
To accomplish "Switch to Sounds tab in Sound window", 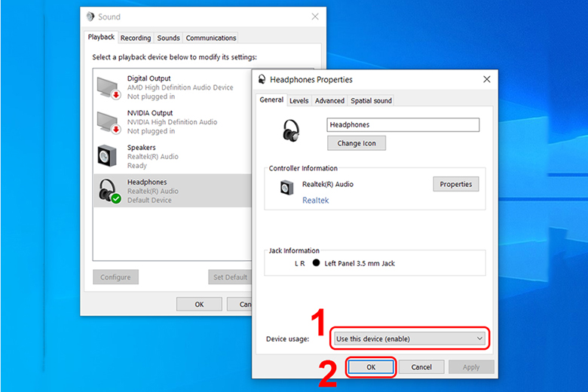I will tap(168, 38).
